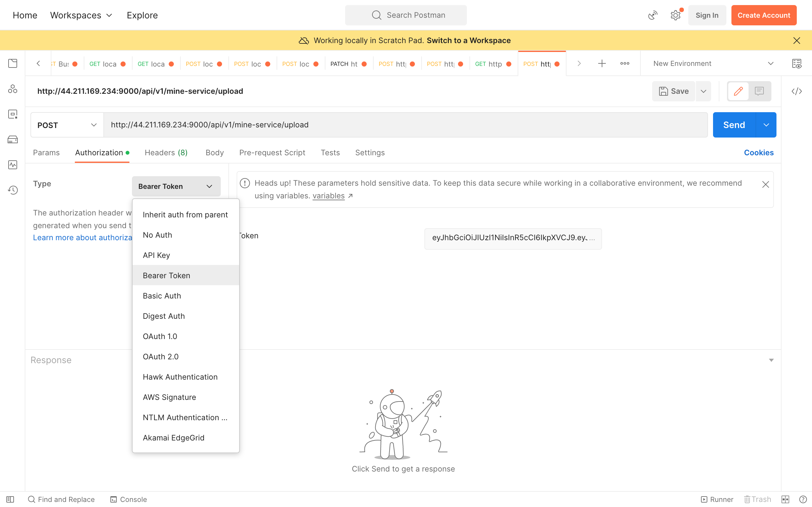This screenshot has height=507, width=812.
Task: Switch to edit mode pencil icon
Action: pos(738,91)
